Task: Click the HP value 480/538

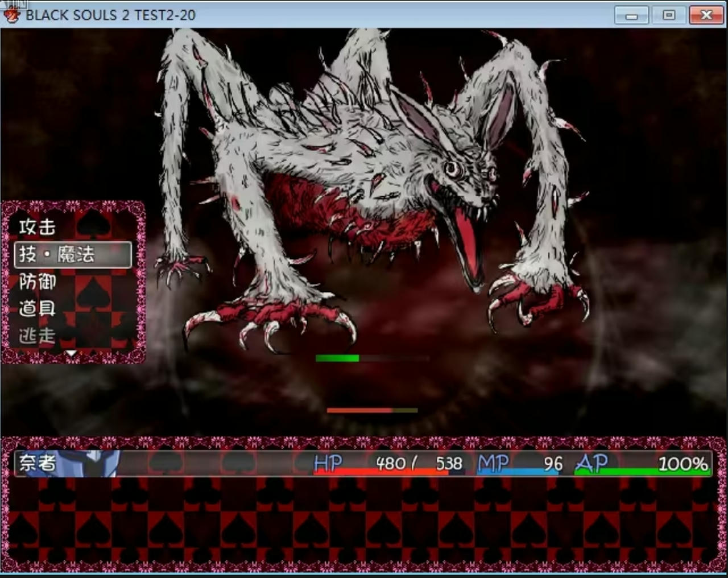Action: pos(419,464)
